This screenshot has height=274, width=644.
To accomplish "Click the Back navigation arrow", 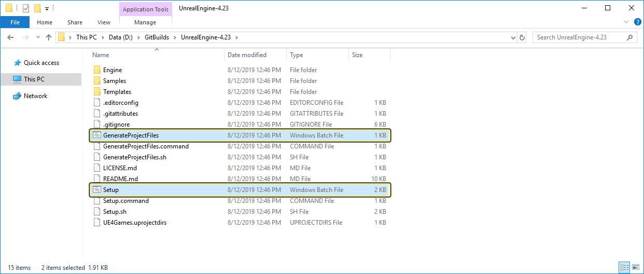I will coord(10,37).
